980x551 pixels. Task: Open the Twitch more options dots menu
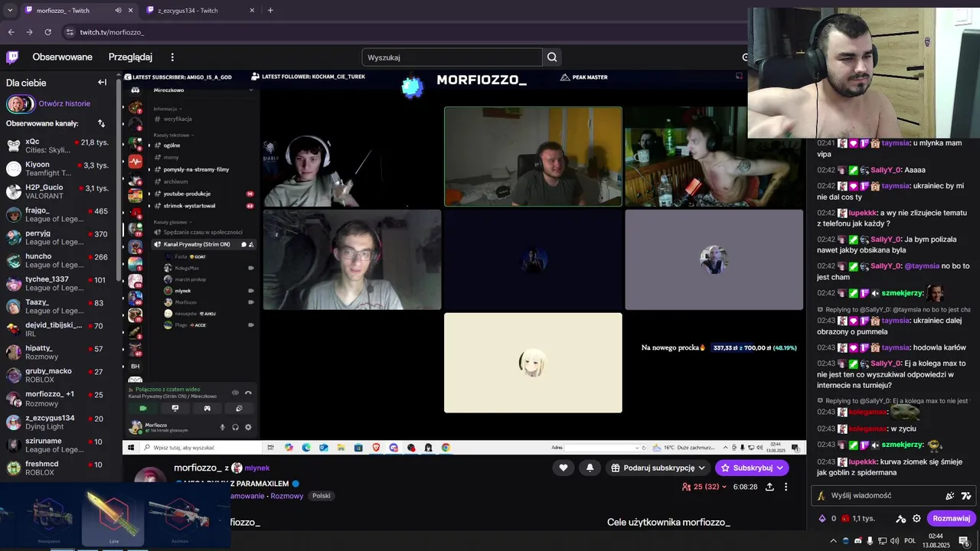pyautogui.click(x=172, y=57)
